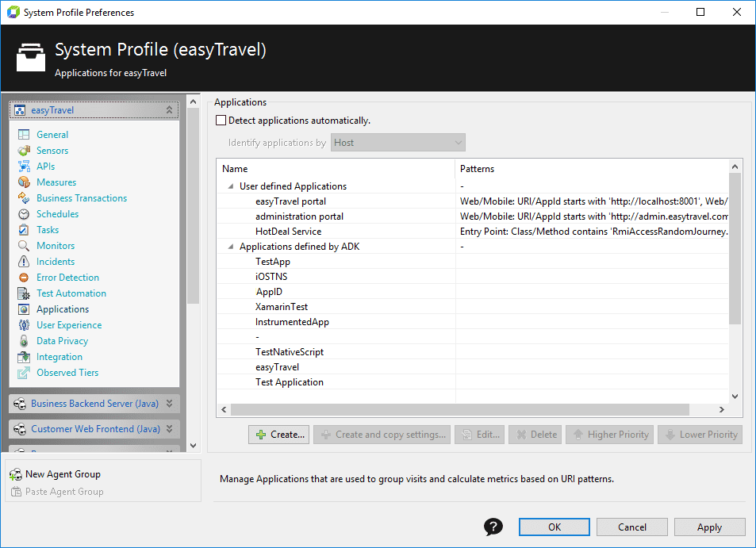Click the Integration icon
This screenshot has height=548, width=756.
click(24, 357)
